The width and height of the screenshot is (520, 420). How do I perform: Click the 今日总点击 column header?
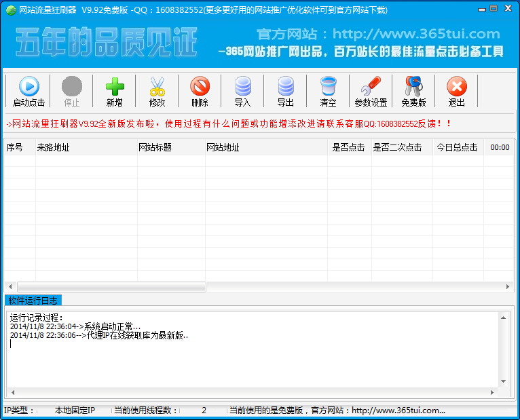point(458,147)
